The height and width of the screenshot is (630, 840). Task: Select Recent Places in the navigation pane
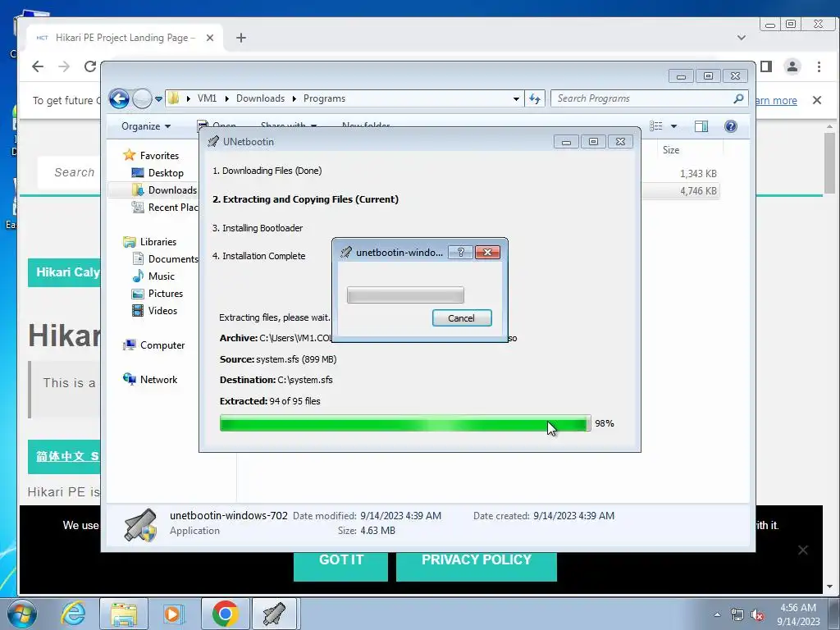165,208
